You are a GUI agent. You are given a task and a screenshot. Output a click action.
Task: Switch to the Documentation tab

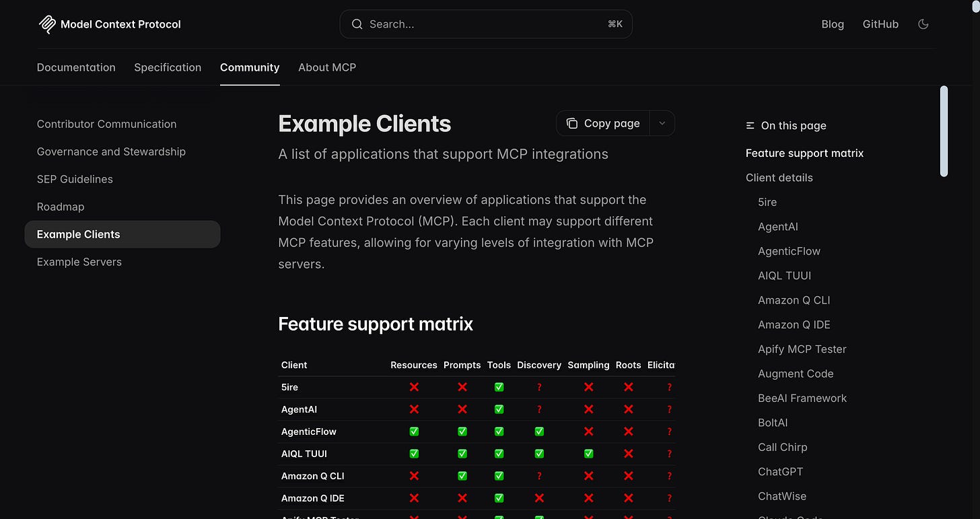[76, 67]
